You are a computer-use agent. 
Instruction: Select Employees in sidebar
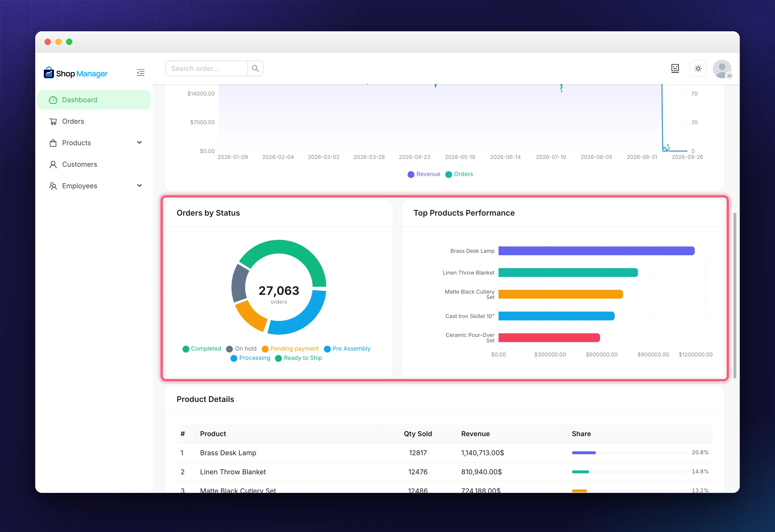pos(94,186)
